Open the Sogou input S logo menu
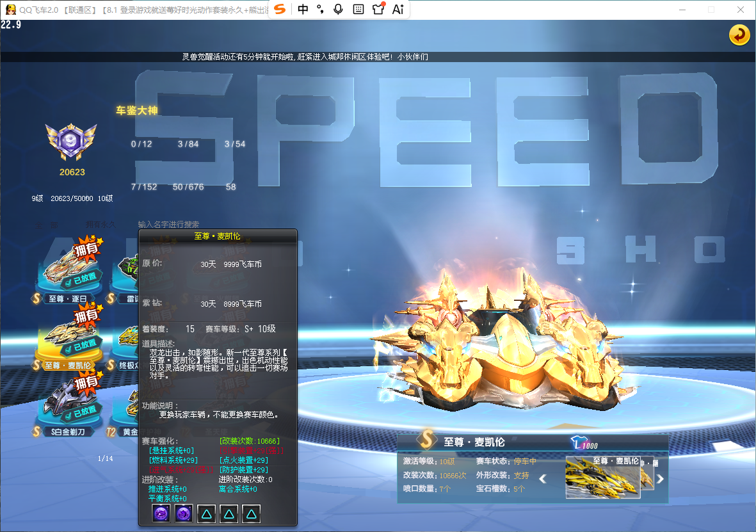The width and height of the screenshot is (756, 532). point(280,9)
